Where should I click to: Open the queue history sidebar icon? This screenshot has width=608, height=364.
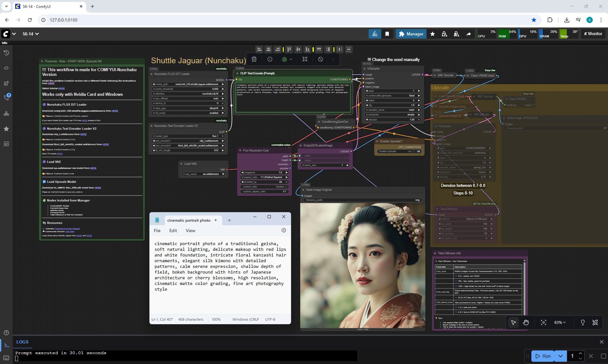[x=6, y=53]
